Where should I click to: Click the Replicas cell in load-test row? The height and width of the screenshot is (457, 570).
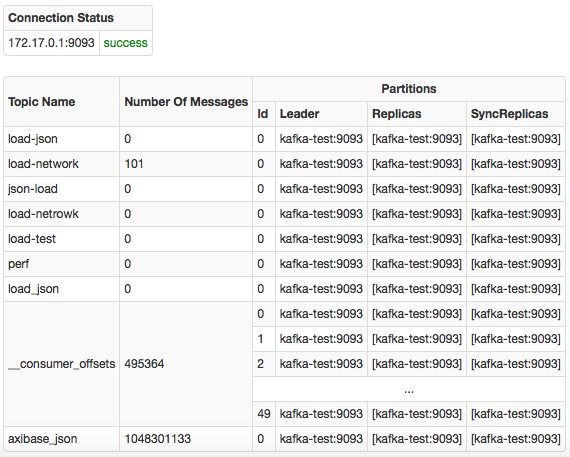coord(417,239)
